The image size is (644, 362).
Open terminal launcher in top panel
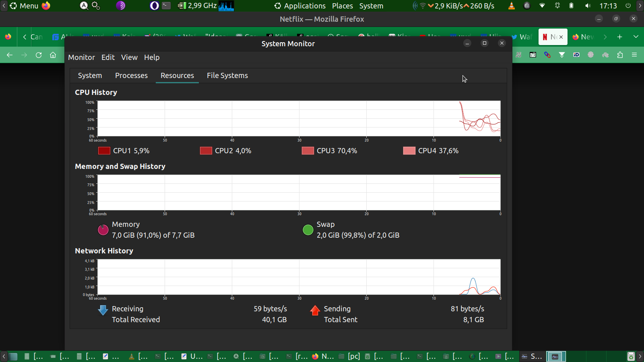click(166, 6)
